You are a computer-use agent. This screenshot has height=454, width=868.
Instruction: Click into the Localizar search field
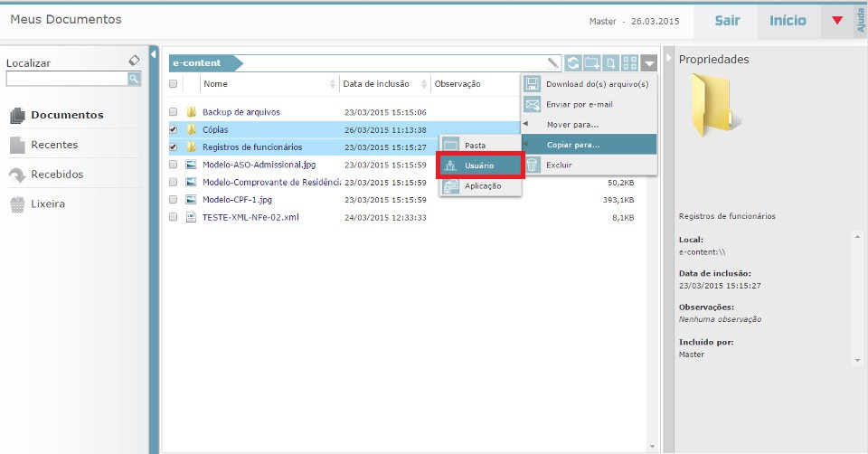pos(66,80)
